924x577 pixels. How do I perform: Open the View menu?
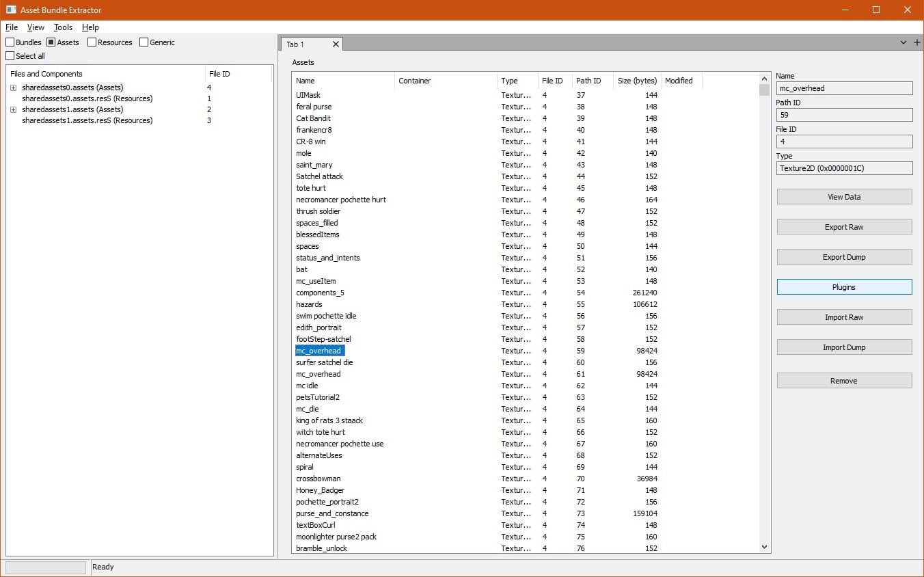click(x=36, y=27)
